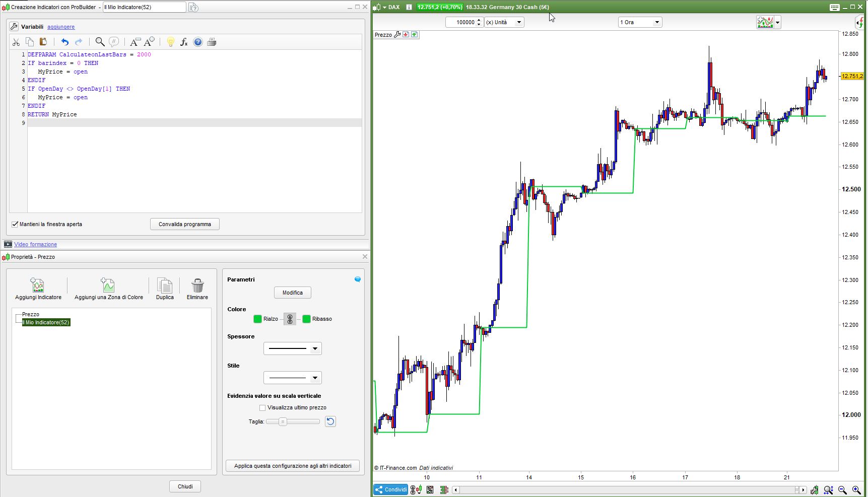Viewport: 868px width, 497px height.
Task: Open the Video formazione link
Action: 35,245
